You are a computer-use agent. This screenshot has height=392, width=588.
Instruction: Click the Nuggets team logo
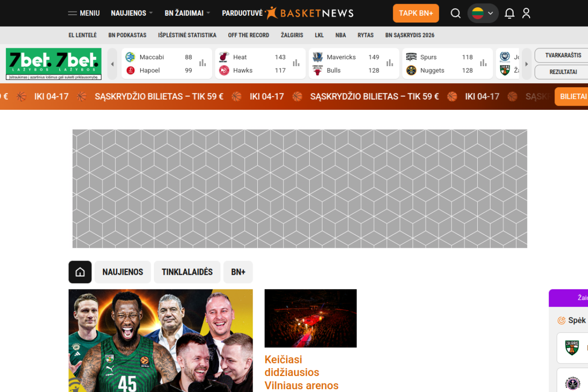pos(411,70)
